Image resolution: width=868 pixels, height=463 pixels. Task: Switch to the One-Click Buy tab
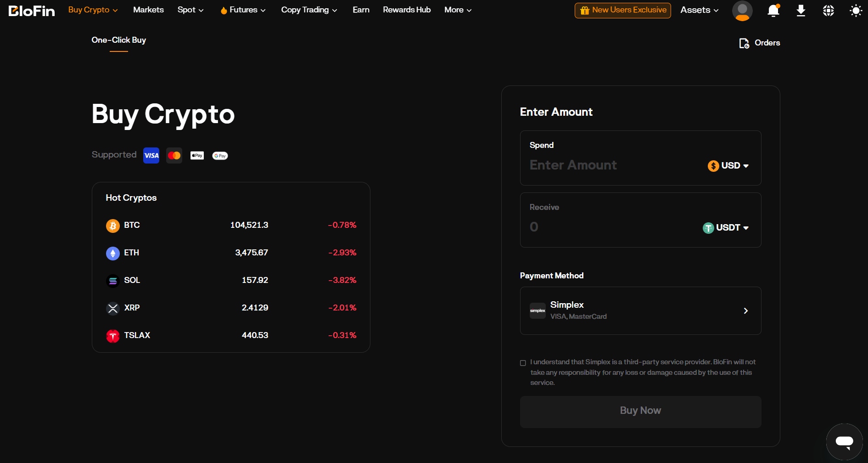pyautogui.click(x=118, y=40)
